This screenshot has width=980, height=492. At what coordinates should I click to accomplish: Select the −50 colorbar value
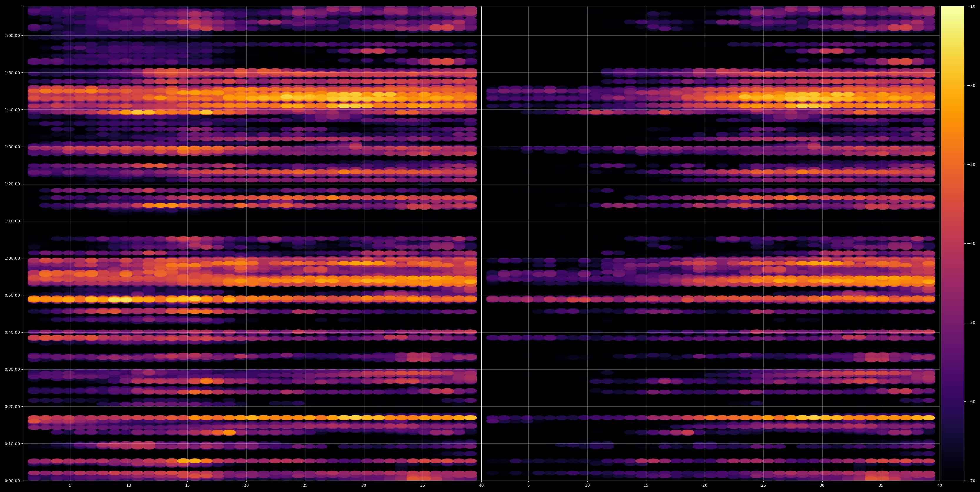tap(971, 323)
